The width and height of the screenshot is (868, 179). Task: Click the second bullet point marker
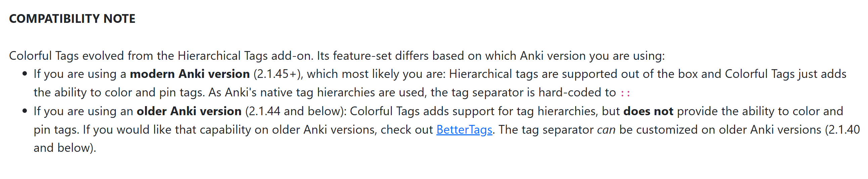pyautogui.click(x=25, y=111)
